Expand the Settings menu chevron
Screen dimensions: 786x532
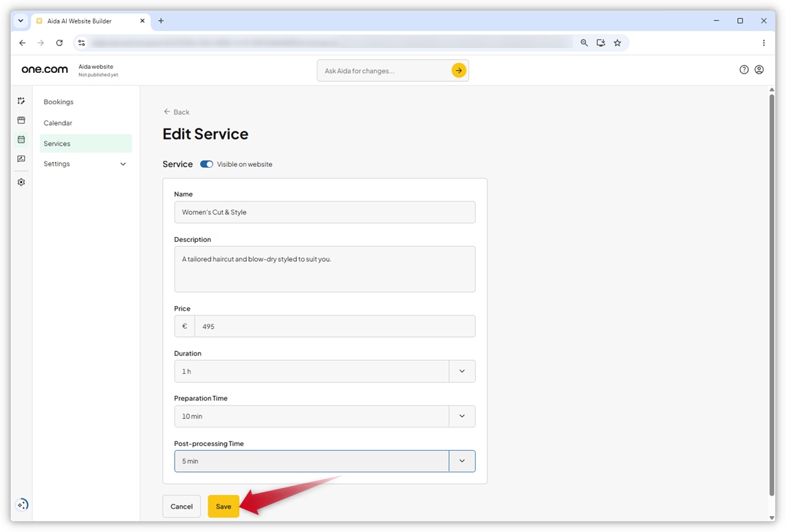point(123,164)
